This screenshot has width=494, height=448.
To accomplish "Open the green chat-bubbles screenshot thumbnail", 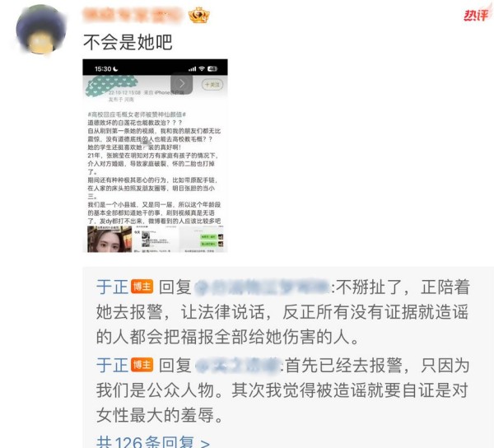I will tap(202, 239).
